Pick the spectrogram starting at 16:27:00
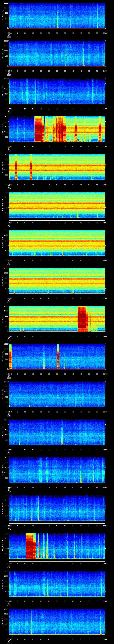Viewport: 114px width, 644px height. pos(57,205)
